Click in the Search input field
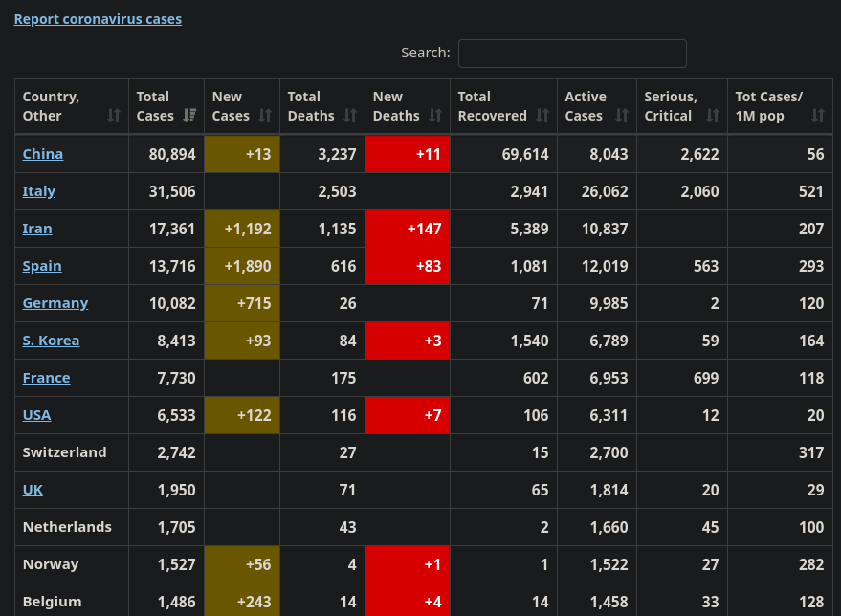841x616 pixels. pos(572,54)
